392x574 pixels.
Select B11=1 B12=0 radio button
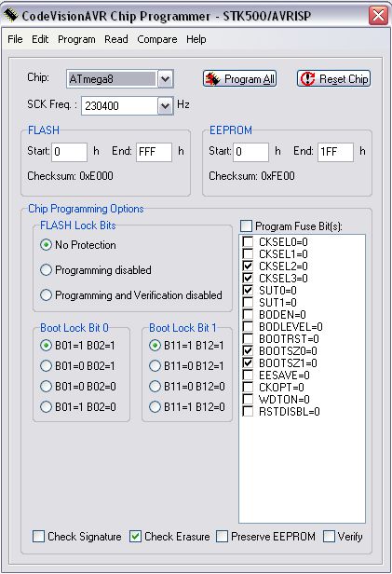coord(155,406)
